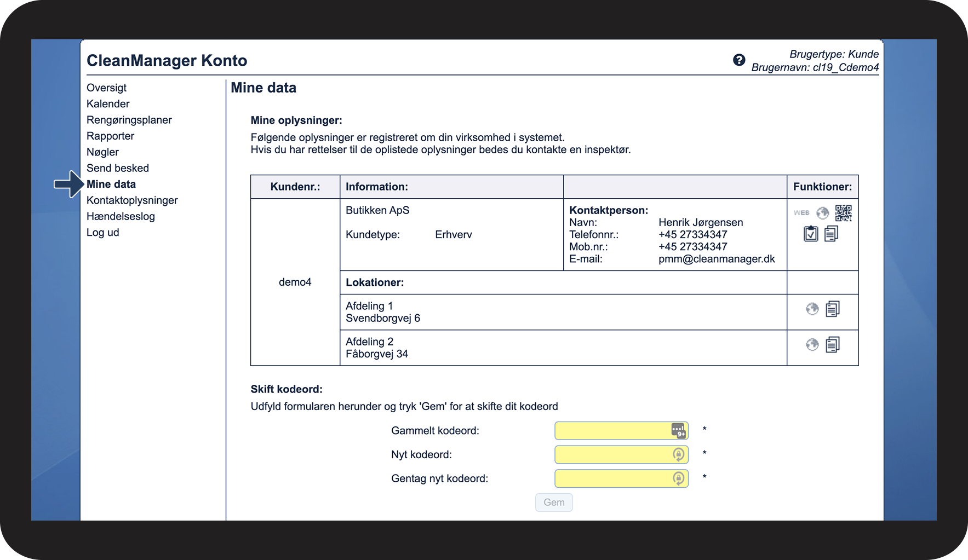Click the lock icon in Nyt kodeord field

679,454
